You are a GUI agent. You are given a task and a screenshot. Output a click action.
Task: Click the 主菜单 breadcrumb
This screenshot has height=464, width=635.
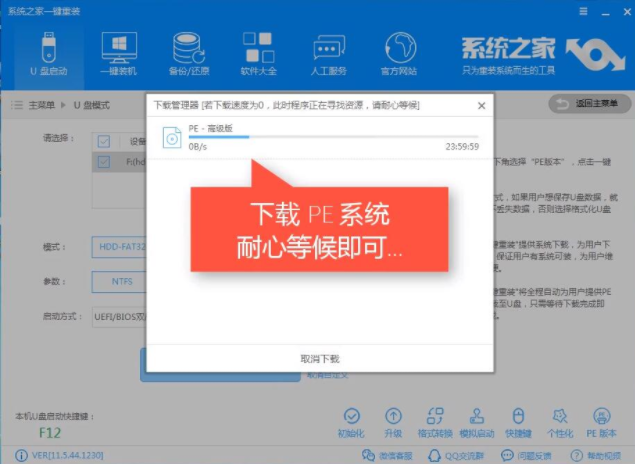point(41,105)
